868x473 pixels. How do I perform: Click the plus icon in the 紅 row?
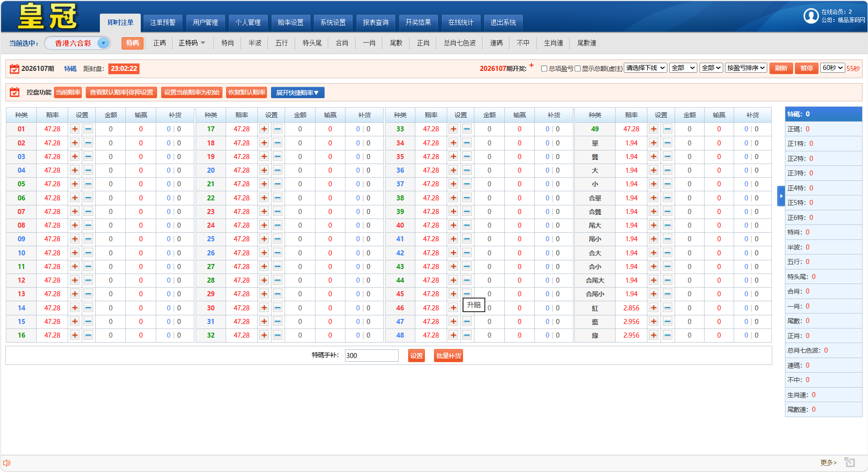click(x=654, y=308)
